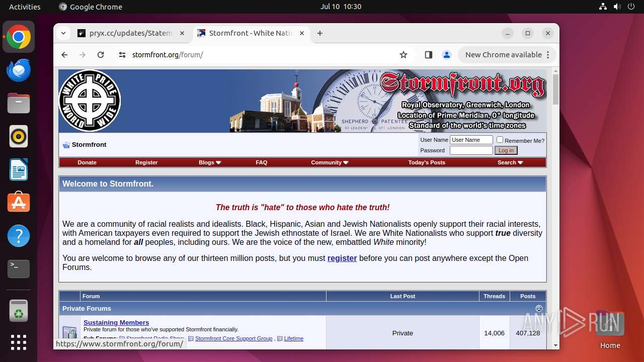Launch Thunderbird Mail from the dock
This screenshot has width=644, height=362.
19,70
